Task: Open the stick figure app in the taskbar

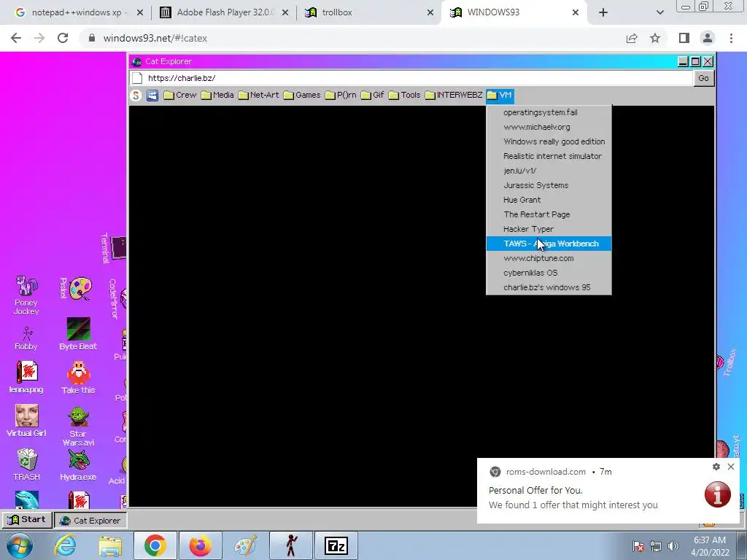Action: tap(290, 545)
